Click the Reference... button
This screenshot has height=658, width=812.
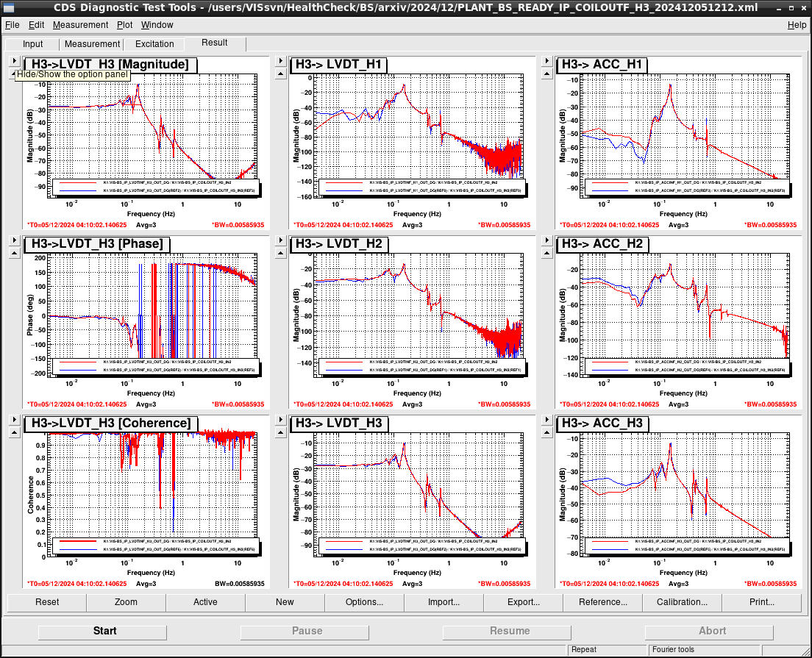pyautogui.click(x=603, y=602)
